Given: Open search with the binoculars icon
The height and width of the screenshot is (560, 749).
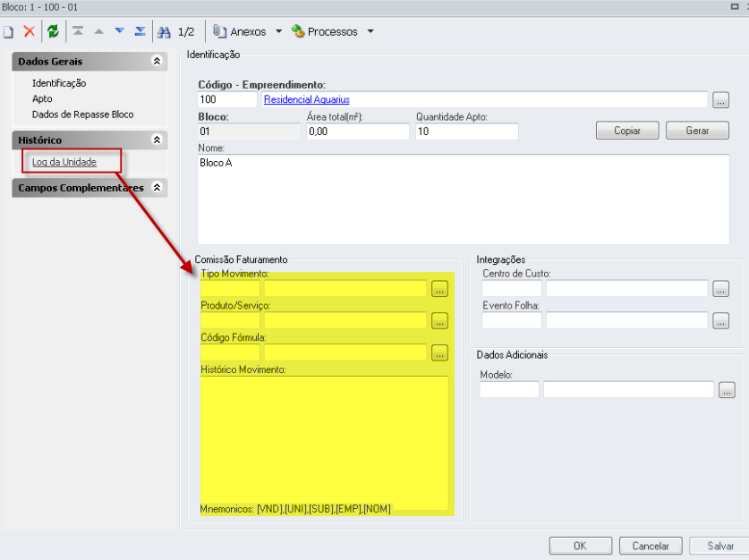Looking at the screenshot, I should click(x=164, y=32).
